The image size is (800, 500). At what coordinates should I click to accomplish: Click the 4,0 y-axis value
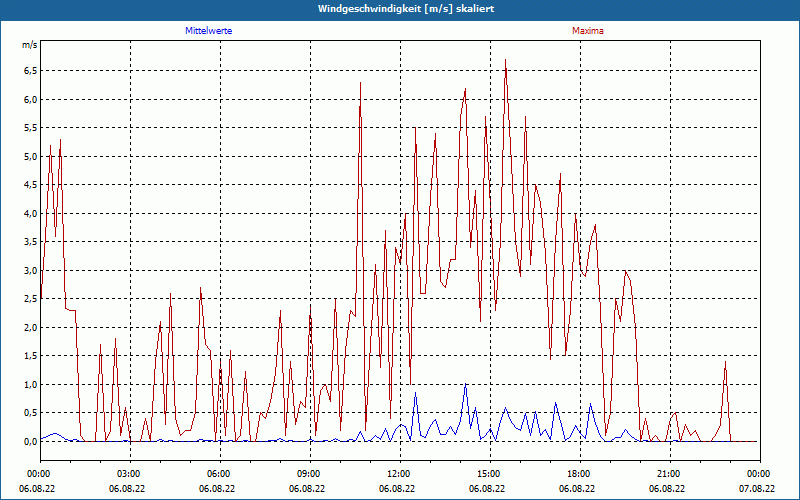click(31, 213)
